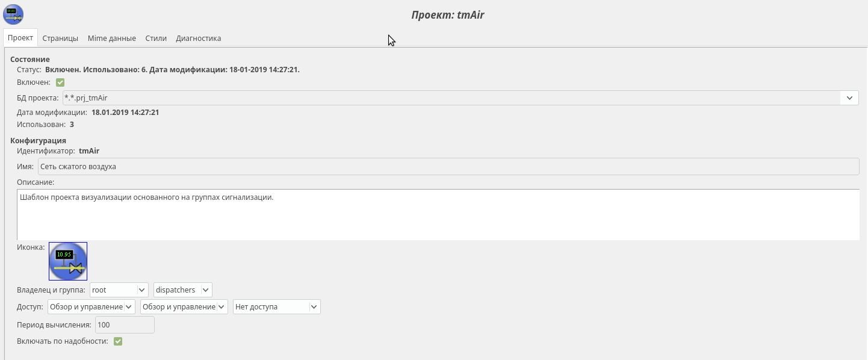Click the 'Проект: tmAir' title text
868x360 pixels.
pos(448,15)
